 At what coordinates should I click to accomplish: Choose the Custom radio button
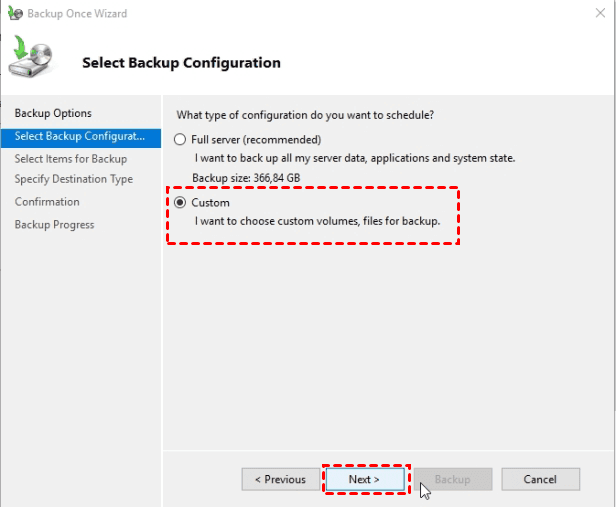tap(180, 203)
